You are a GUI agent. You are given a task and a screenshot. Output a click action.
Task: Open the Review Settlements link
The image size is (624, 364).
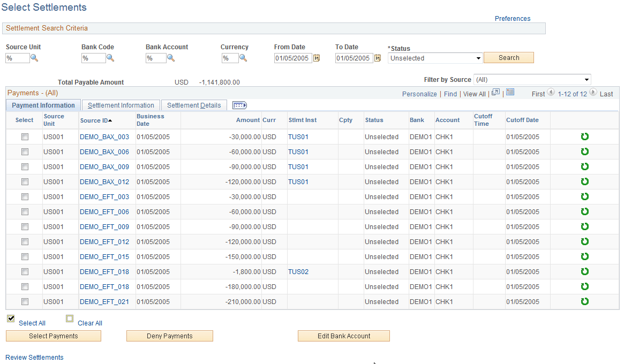tap(34, 357)
